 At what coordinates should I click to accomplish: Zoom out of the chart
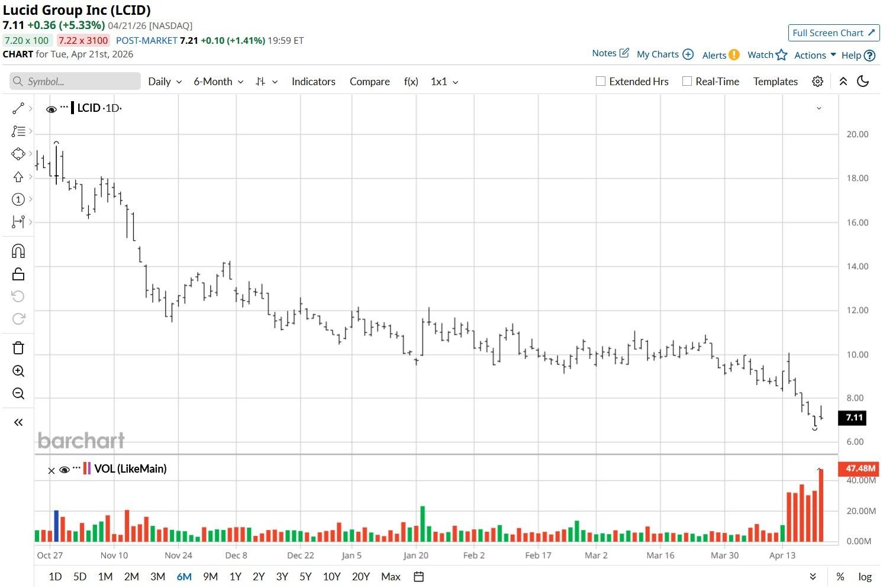18,394
